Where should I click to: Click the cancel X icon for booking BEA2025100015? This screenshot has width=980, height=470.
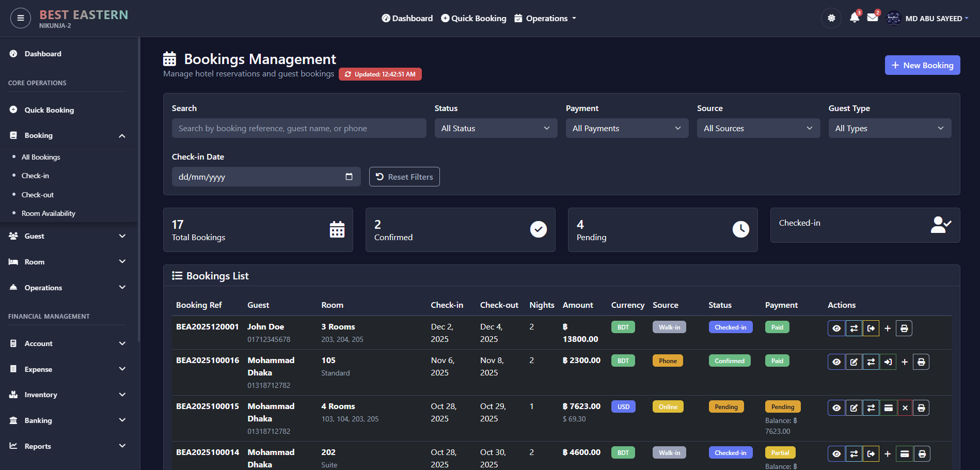click(905, 408)
